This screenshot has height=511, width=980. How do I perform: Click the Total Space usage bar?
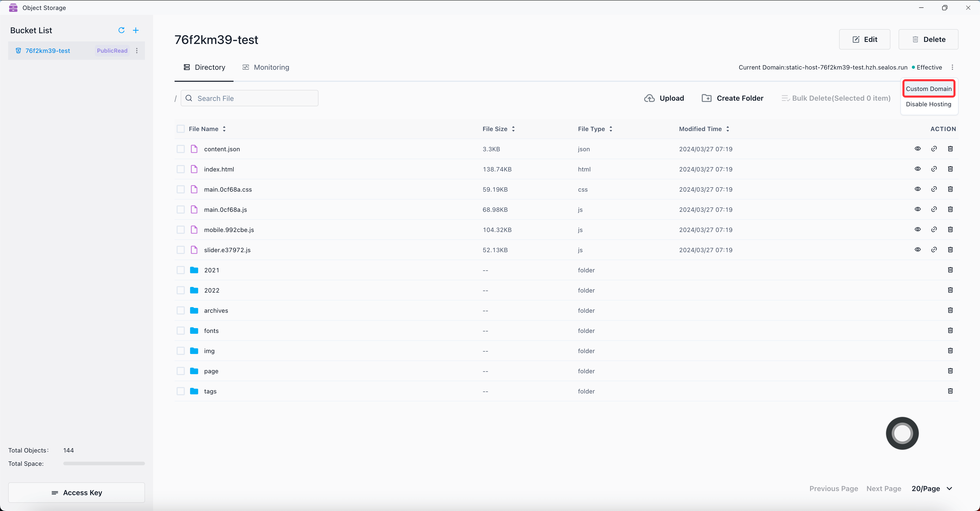104,463
